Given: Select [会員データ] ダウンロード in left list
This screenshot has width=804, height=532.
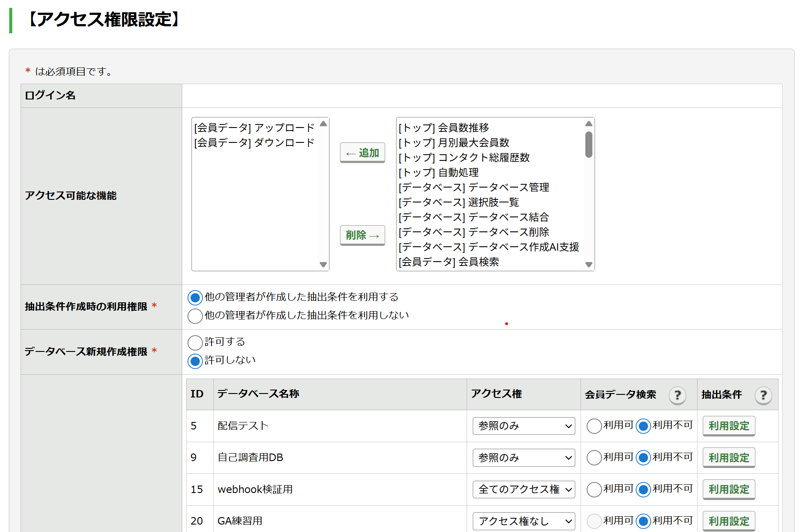Looking at the screenshot, I should pos(255,142).
